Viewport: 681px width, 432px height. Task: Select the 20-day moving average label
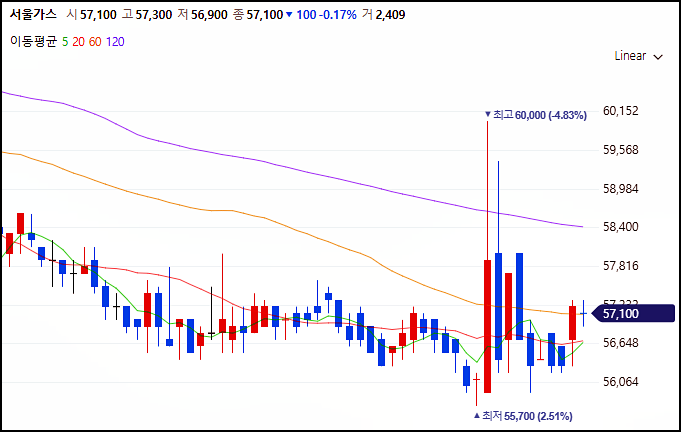click(79, 42)
